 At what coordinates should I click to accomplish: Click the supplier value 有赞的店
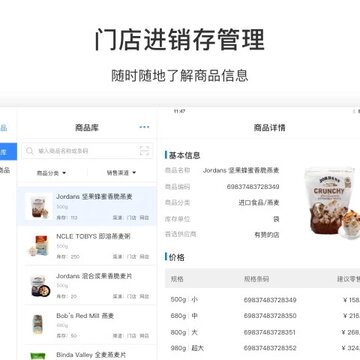(267, 235)
